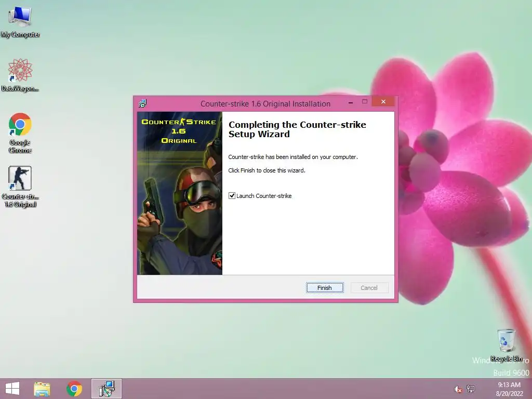Select the Recycle Bin desktop icon
Image resolution: width=532 pixels, height=399 pixels.
(x=506, y=345)
